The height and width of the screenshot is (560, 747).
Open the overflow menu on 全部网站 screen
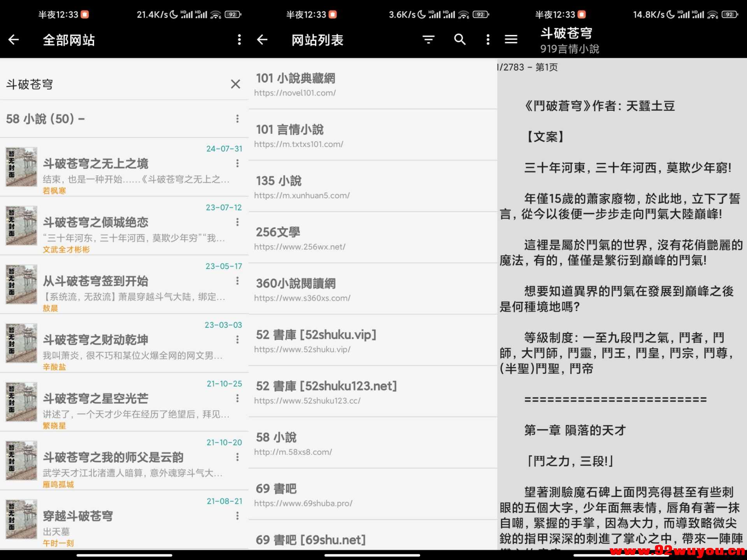[x=239, y=40]
